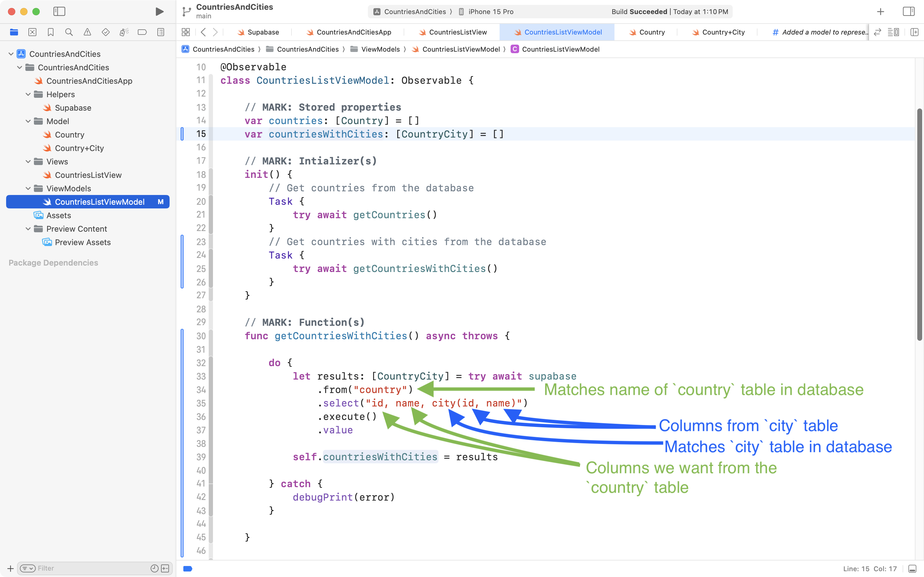This screenshot has height=577, width=924.
Task: Click the Run (play) button
Action: click(x=159, y=11)
